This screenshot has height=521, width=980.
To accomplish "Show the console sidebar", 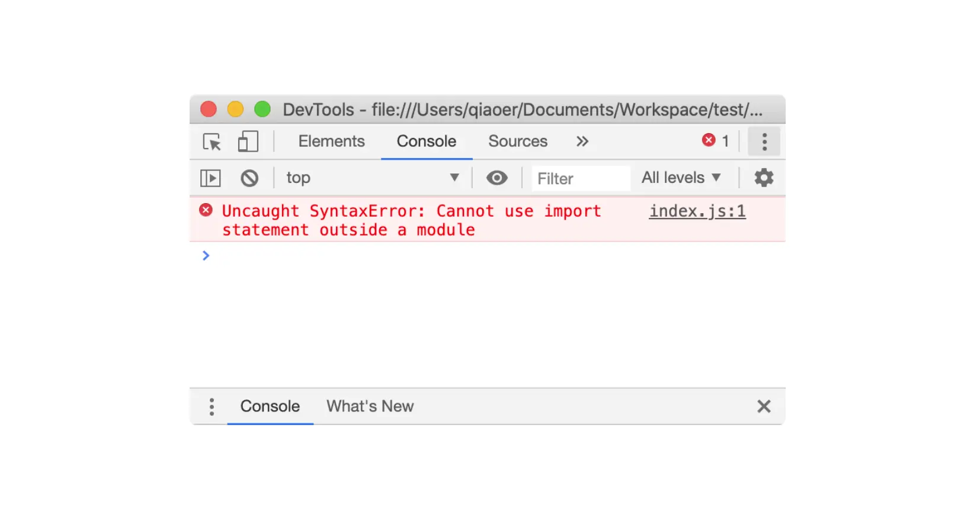I will pyautogui.click(x=210, y=178).
